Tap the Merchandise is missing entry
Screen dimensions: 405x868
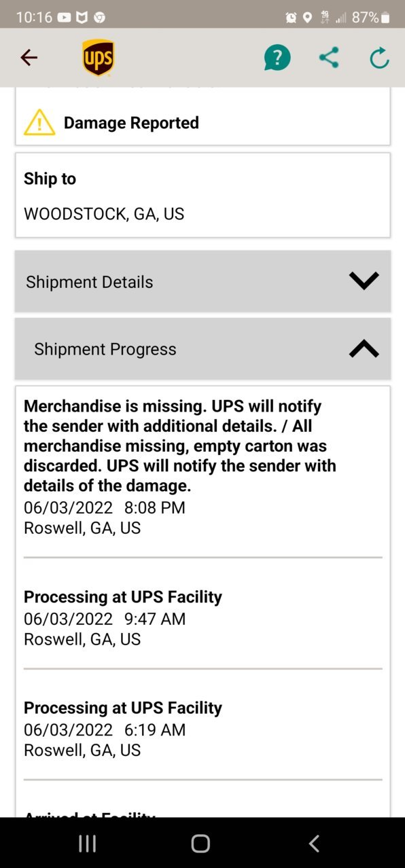[x=202, y=466]
